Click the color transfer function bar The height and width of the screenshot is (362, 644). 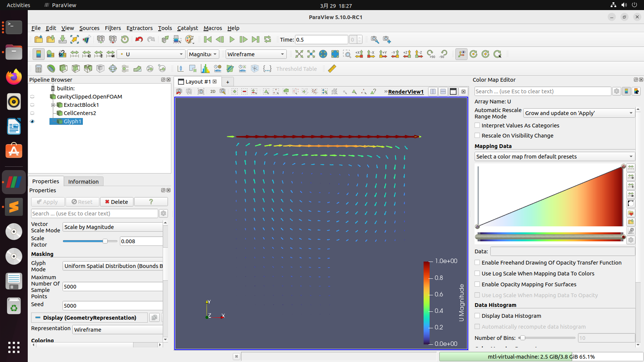[x=550, y=236]
